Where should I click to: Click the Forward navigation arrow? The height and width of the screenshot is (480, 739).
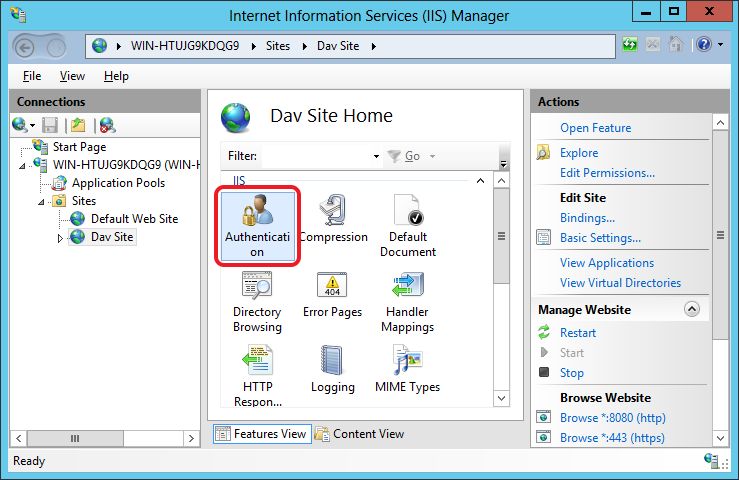point(56,47)
